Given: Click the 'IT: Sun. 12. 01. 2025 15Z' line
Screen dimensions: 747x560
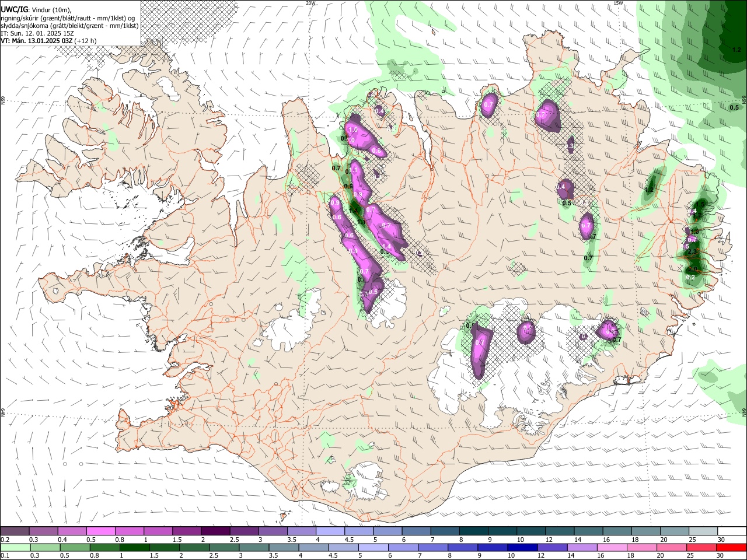Looking at the screenshot, I should (37, 33).
